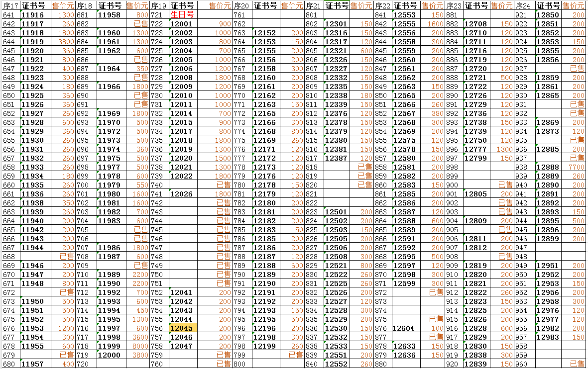Screen dimensions: 588x369
Task: Pick the 序22 header cell
Action: coord(383,5)
